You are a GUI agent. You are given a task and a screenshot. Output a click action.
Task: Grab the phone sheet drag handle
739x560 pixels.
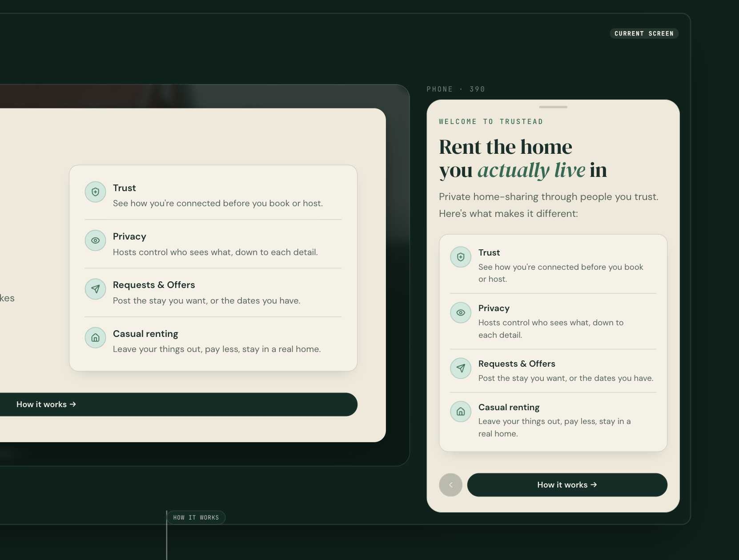pos(553,107)
